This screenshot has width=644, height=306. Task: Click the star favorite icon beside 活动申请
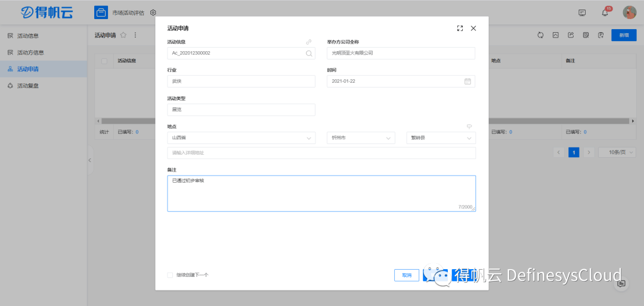123,35
